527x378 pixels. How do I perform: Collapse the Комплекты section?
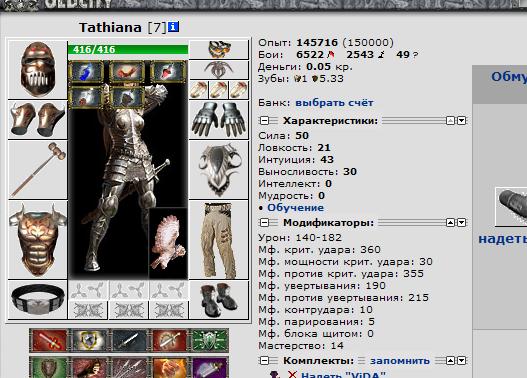pyautogui.click(x=265, y=361)
